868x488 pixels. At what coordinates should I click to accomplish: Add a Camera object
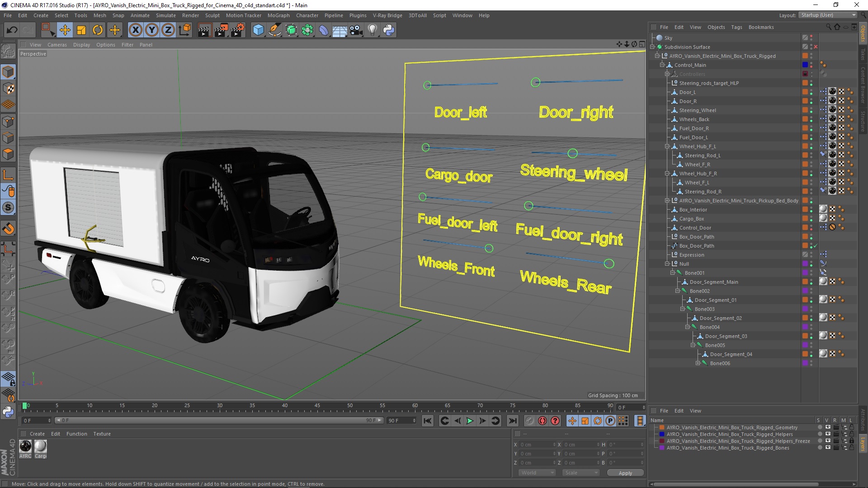pyautogui.click(x=356, y=30)
